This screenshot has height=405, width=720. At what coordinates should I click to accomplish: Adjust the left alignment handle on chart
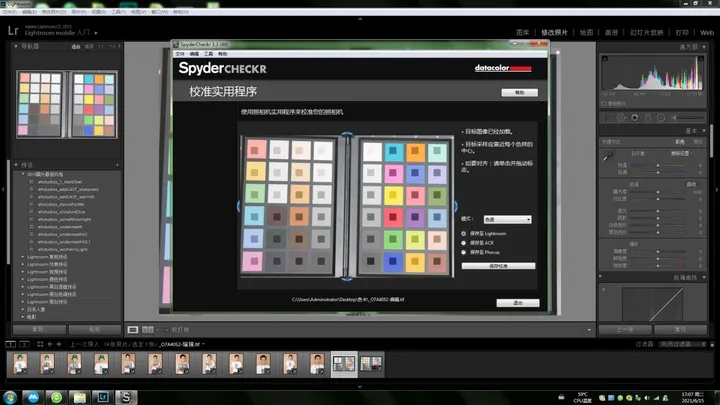238,206
